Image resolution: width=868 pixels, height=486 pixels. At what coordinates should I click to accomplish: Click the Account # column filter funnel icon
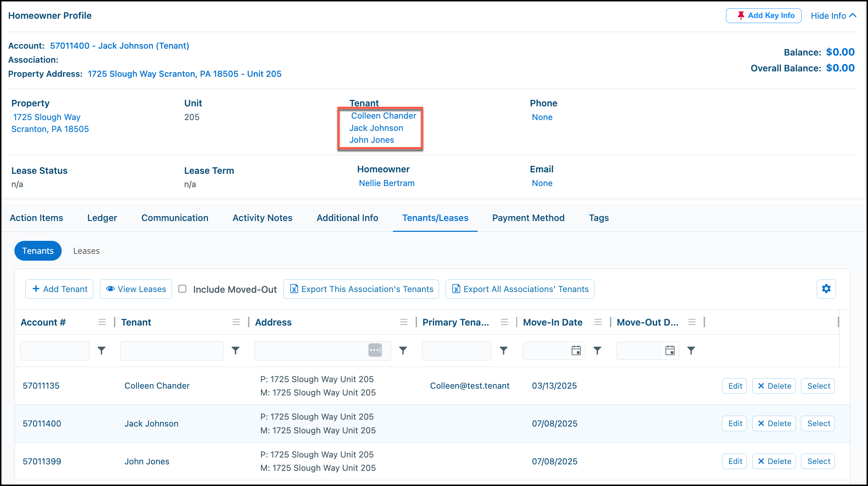point(102,350)
